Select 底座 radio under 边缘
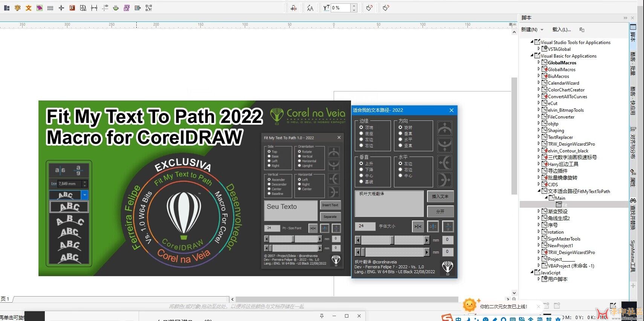The image size is (644, 321). (361, 133)
